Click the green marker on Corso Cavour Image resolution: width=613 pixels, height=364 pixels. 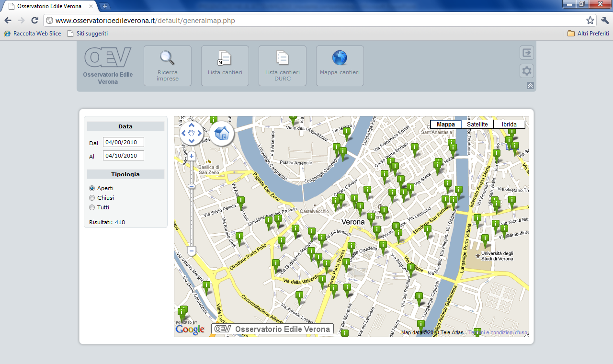(x=367, y=193)
